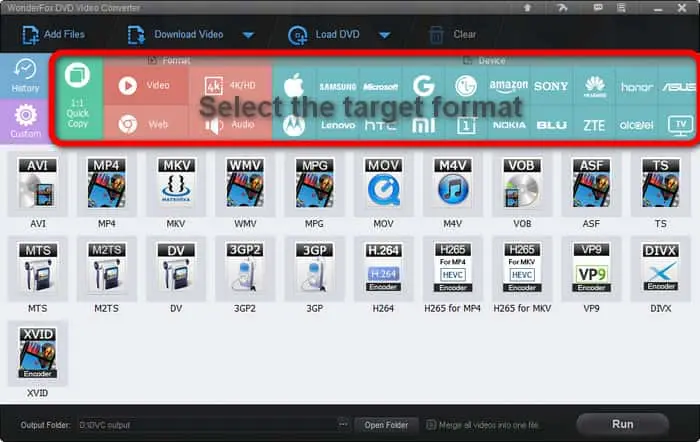The image size is (700, 442).
Task: Click the Open Folder button
Action: tap(386, 425)
